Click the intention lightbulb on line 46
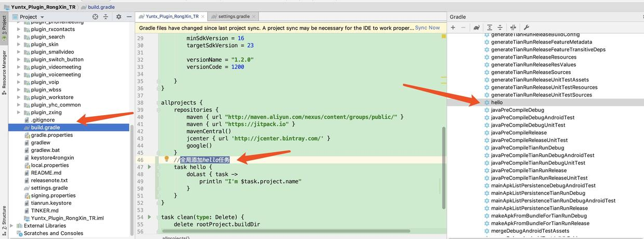 point(167,159)
